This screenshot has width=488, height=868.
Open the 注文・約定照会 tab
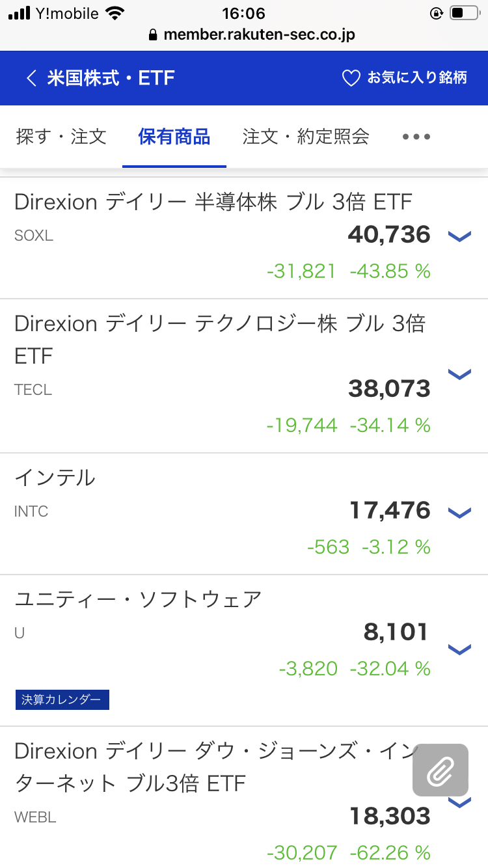(306, 137)
